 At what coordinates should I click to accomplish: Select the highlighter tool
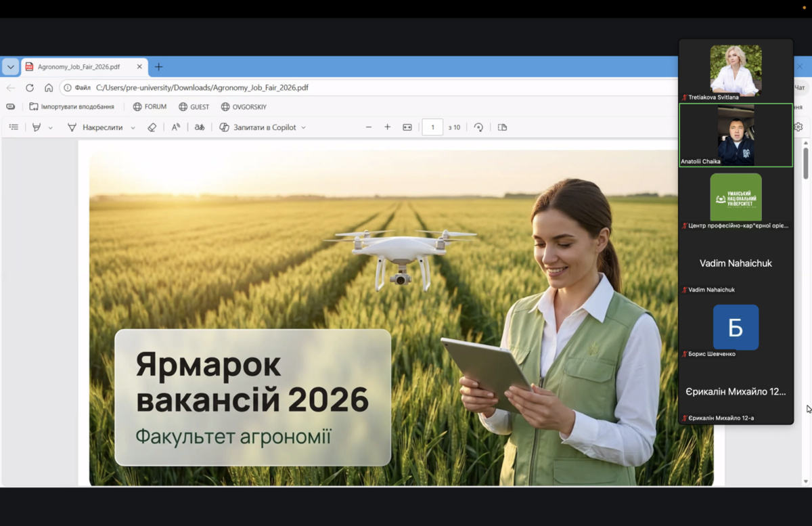click(37, 127)
